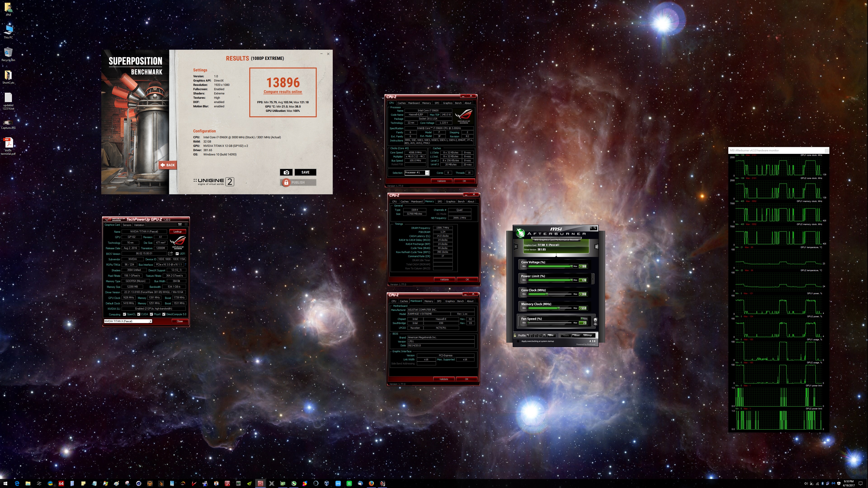Open the NVIDIA green icon in taskbar

(x=249, y=484)
